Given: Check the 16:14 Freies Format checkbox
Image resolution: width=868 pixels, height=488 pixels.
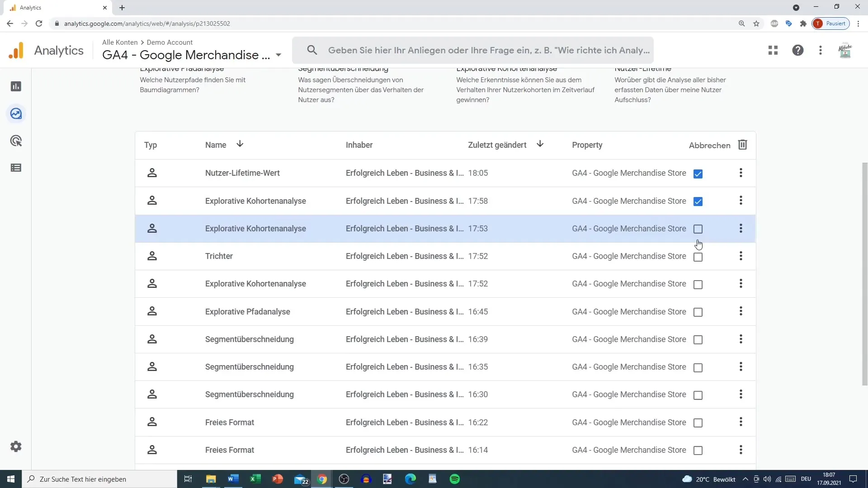Looking at the screenshot, I should click(x=698, y=450).
